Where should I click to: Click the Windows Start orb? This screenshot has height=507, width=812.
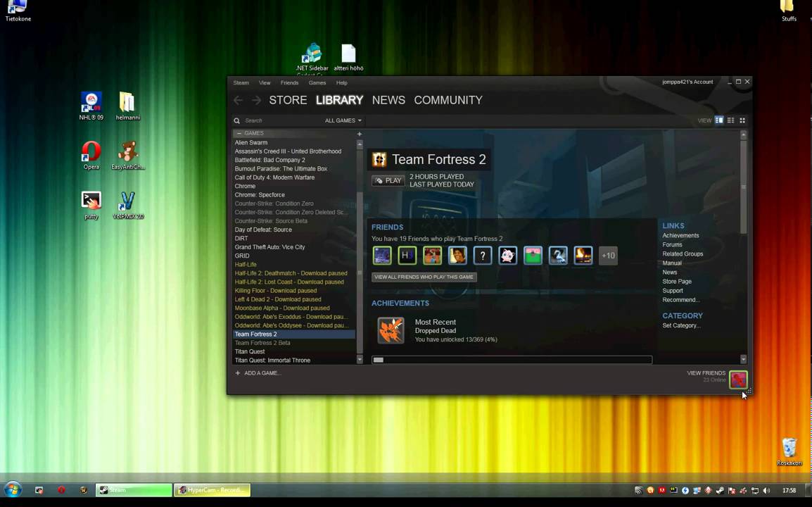(13, 489)
